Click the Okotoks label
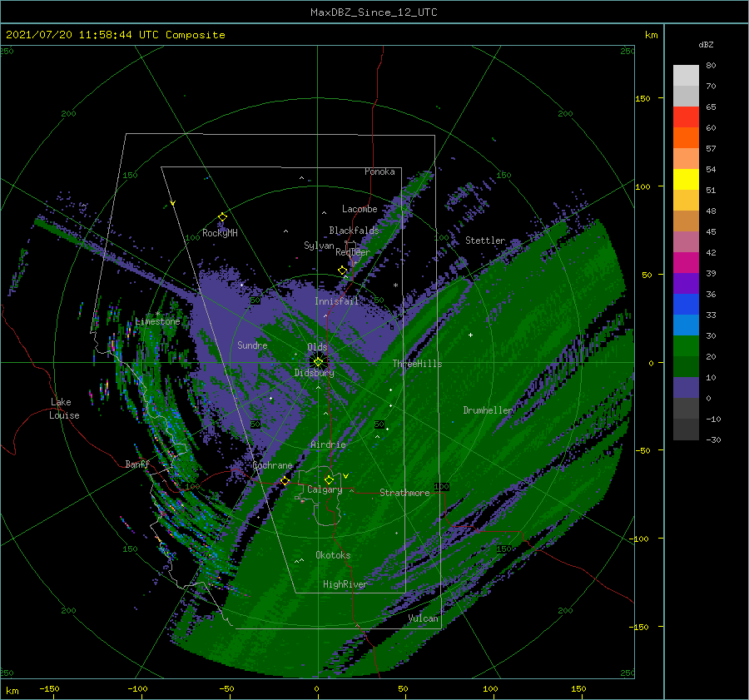Image resolution: width=749 pixels, height=700 pixels. (x=334, y=555)
